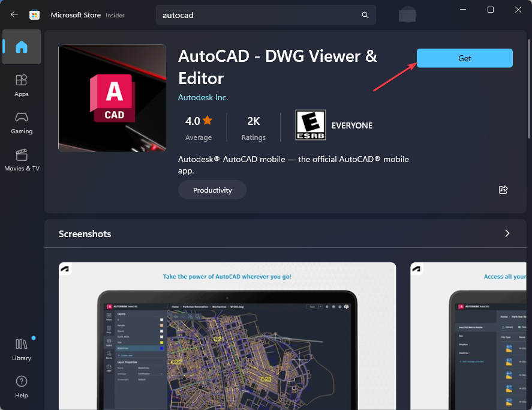Open your account profile picture
The height and width of the screenshot is (410, 532).
click(x=407, y=14)
